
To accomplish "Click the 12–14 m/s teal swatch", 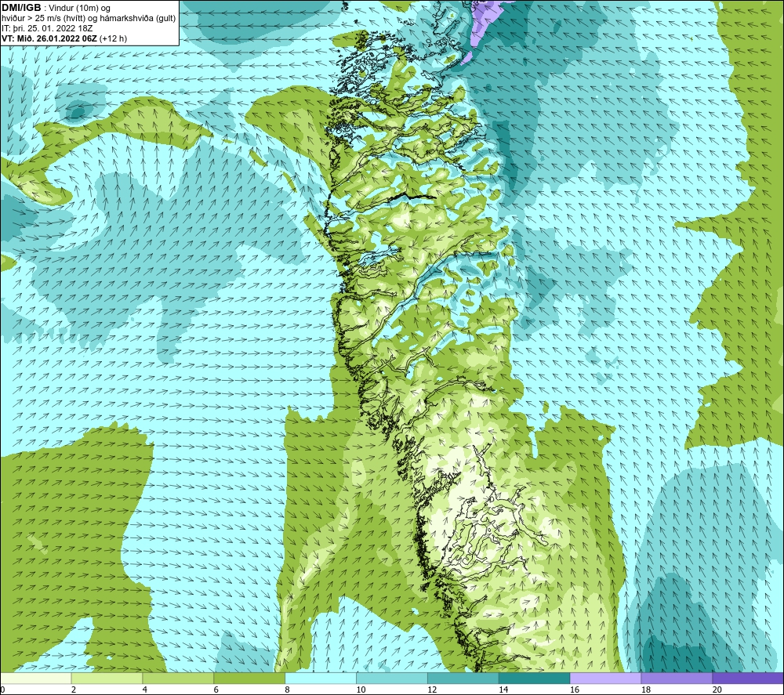I will coord(463,678).
